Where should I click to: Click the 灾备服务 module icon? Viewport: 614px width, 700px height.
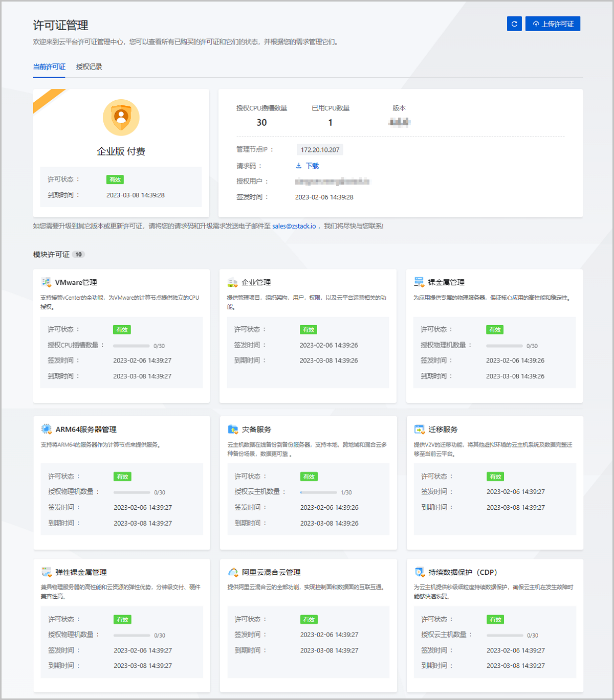point(233,430)
